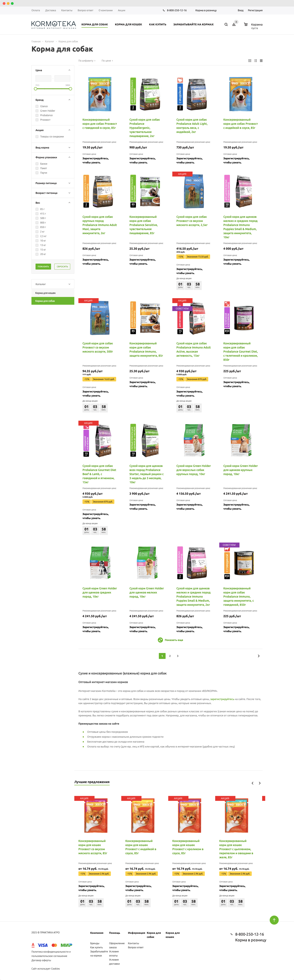The width and height of the screenshot is (294, 980).
Task: Switch to compact table view icon
Action: click(x=261, y=61)
